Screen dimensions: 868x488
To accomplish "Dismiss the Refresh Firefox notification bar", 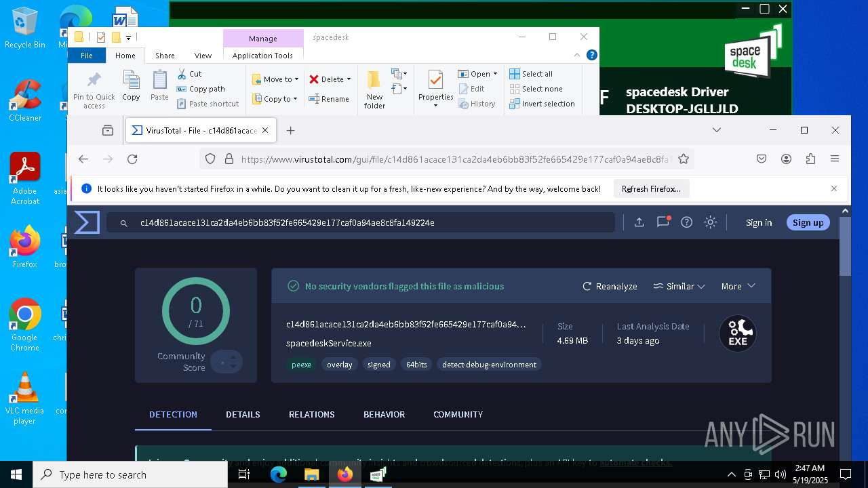I will (834, 188).
